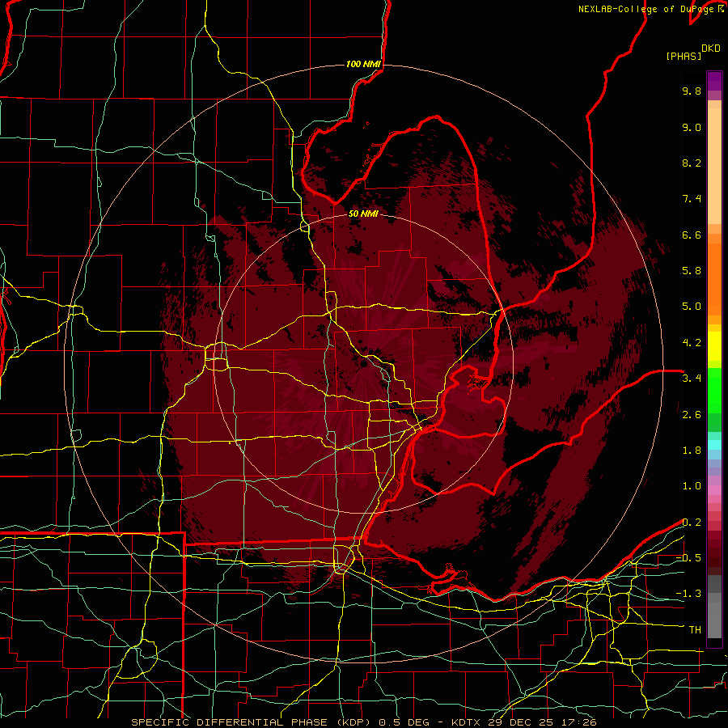This screenshot has width=728, height=728.
Task: Select the -1.3 legend value
Action: click(688, 594)
